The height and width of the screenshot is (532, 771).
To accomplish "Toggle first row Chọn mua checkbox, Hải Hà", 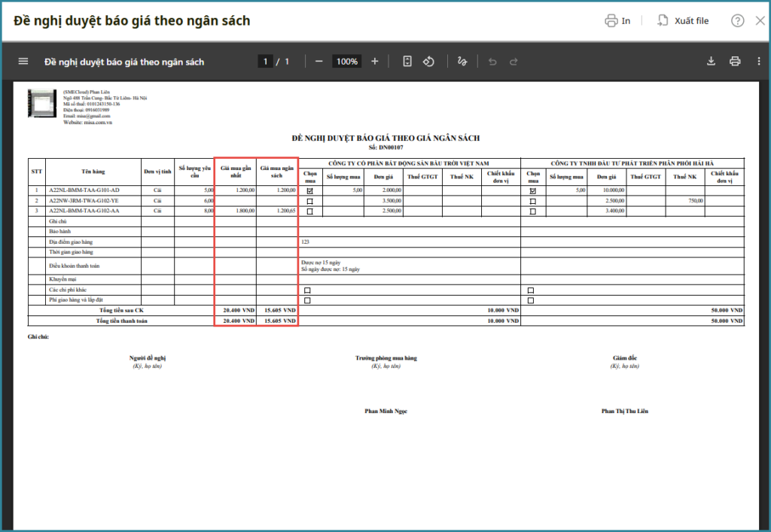I will click(533, 191).
